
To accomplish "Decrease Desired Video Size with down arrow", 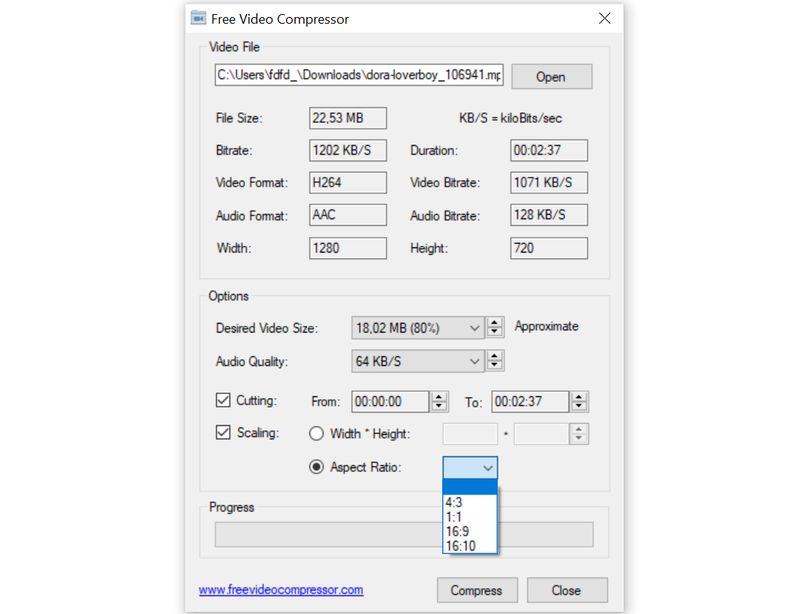I will (494, 332).
